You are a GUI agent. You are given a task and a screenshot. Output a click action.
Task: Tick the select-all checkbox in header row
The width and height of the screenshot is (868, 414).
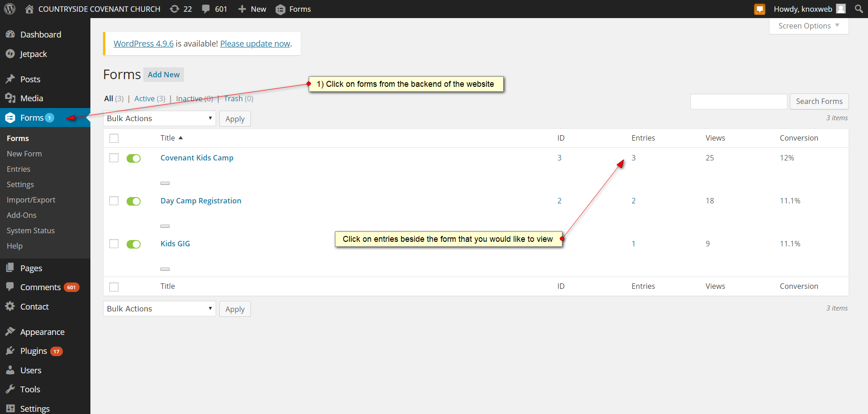[114, 138]
